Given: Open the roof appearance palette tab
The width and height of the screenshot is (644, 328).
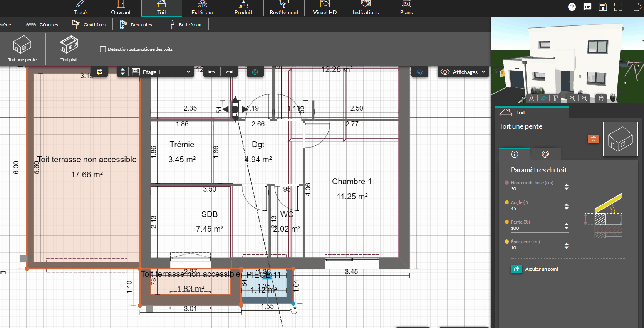Looking at the screenshot, I should (x=545, y=154).
